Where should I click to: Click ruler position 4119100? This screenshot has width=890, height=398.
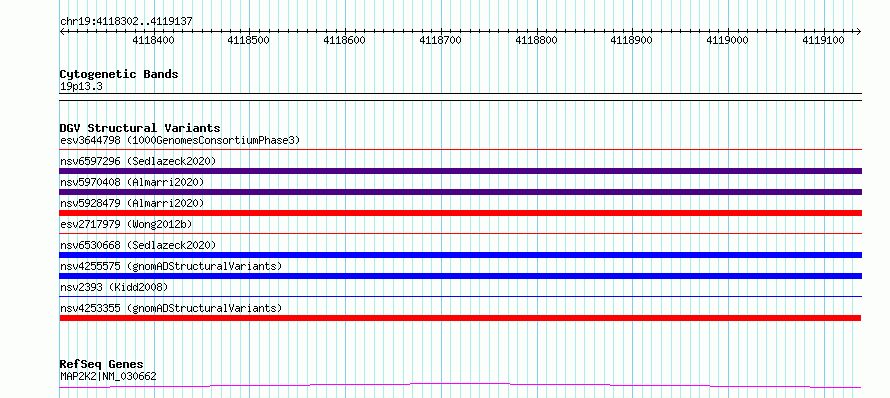coord(824,40)
